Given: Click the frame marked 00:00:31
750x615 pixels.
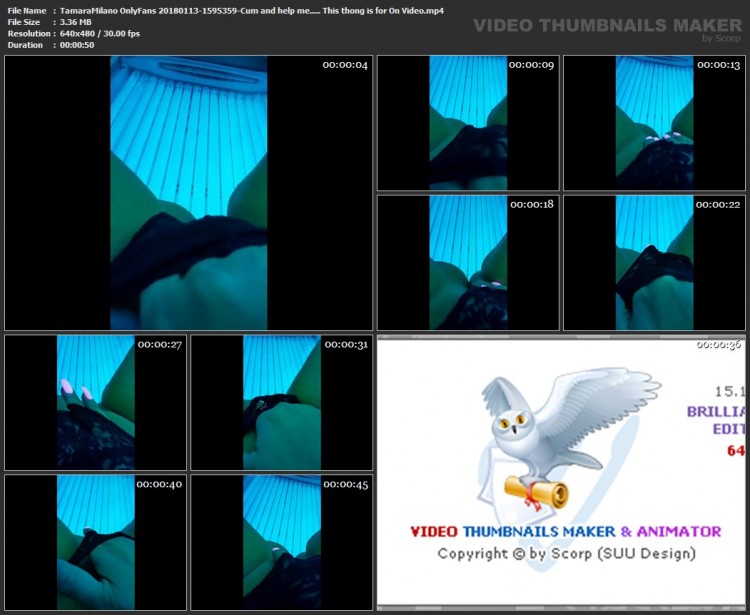Looking at the screenshot, I should click(x=281, y=402).
